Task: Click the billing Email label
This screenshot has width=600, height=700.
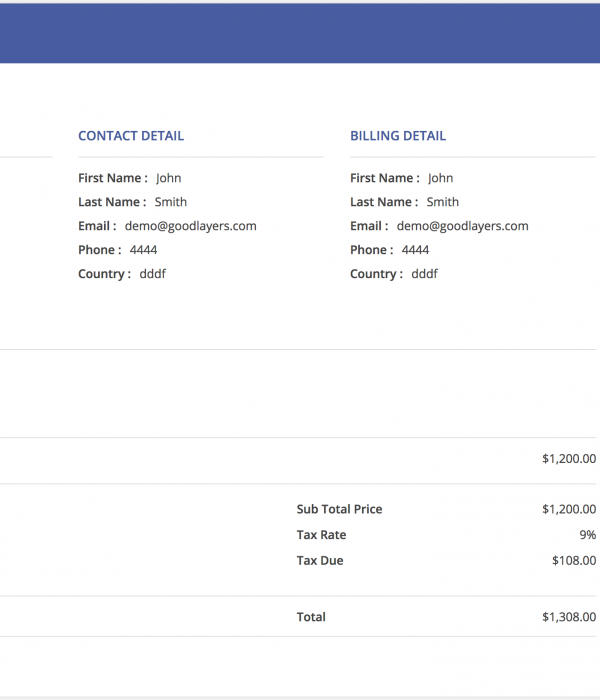Action: [369, 226]
